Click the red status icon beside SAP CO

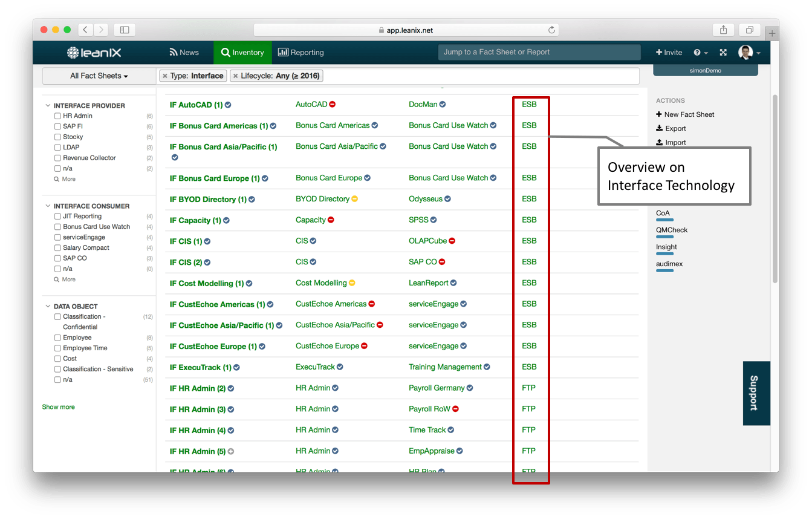[442, 262]
